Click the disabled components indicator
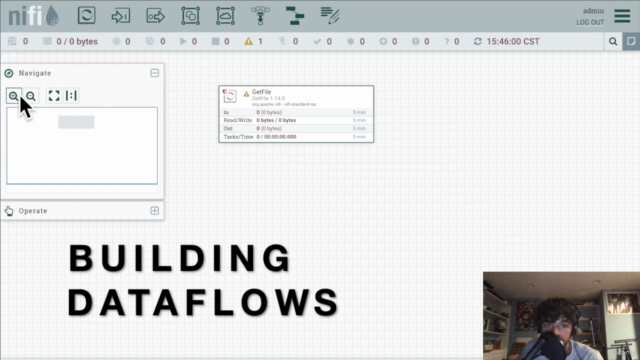 288,41
